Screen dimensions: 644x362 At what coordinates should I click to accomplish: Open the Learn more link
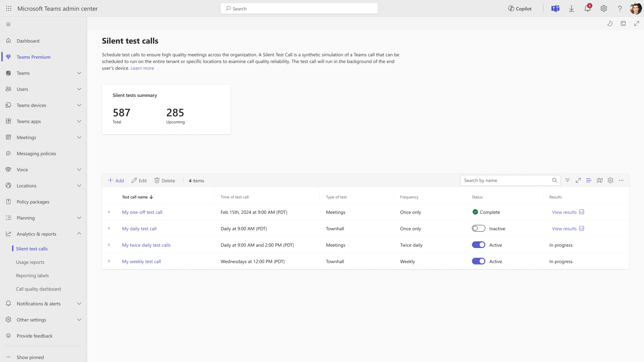(x=142, y=68)
